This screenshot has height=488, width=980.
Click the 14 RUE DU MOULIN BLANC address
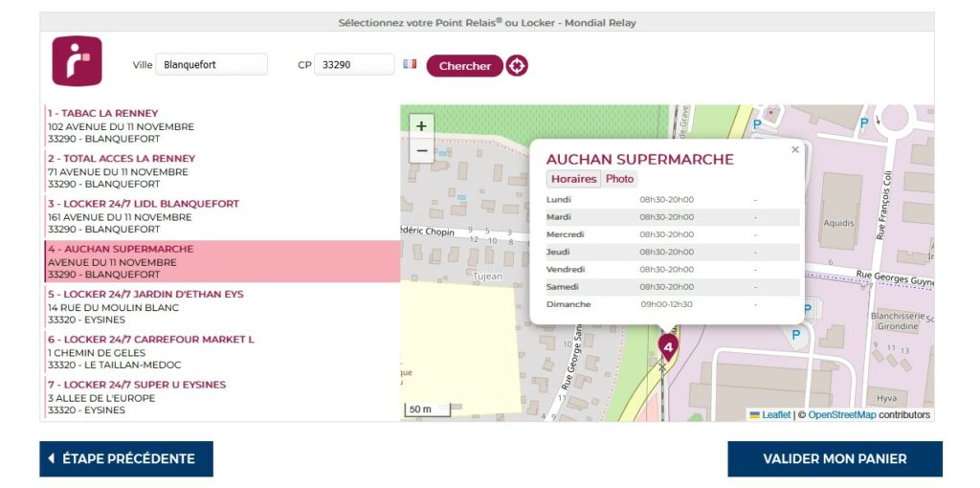pyautogui.click(x=113, y=307)
